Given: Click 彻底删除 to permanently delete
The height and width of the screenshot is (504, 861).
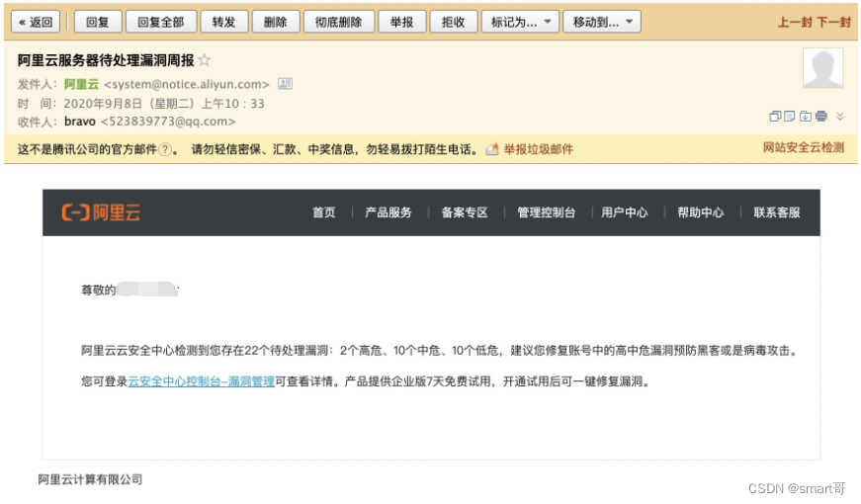Looking at the screenshot, I should [x=339, y=22].
